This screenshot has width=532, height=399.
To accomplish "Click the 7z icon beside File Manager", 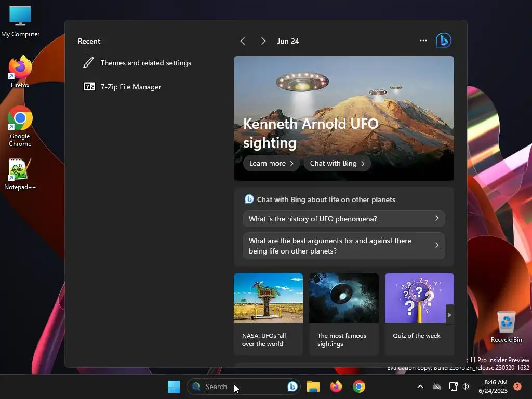I will [89, 87].
